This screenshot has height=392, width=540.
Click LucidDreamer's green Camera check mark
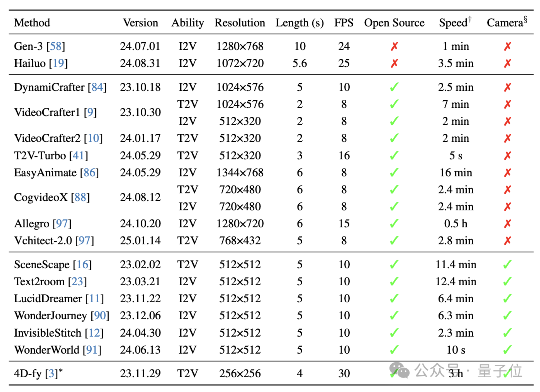click(x=507, y=298)
